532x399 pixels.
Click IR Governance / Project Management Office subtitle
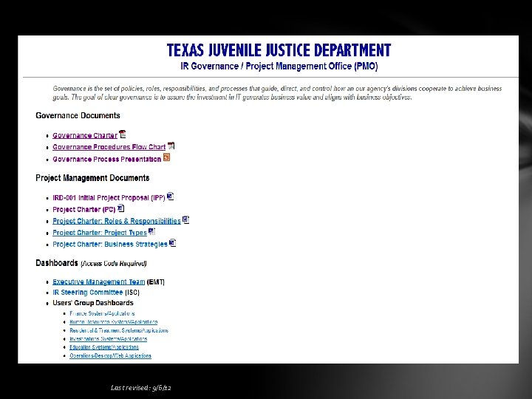tap(279, 66)
